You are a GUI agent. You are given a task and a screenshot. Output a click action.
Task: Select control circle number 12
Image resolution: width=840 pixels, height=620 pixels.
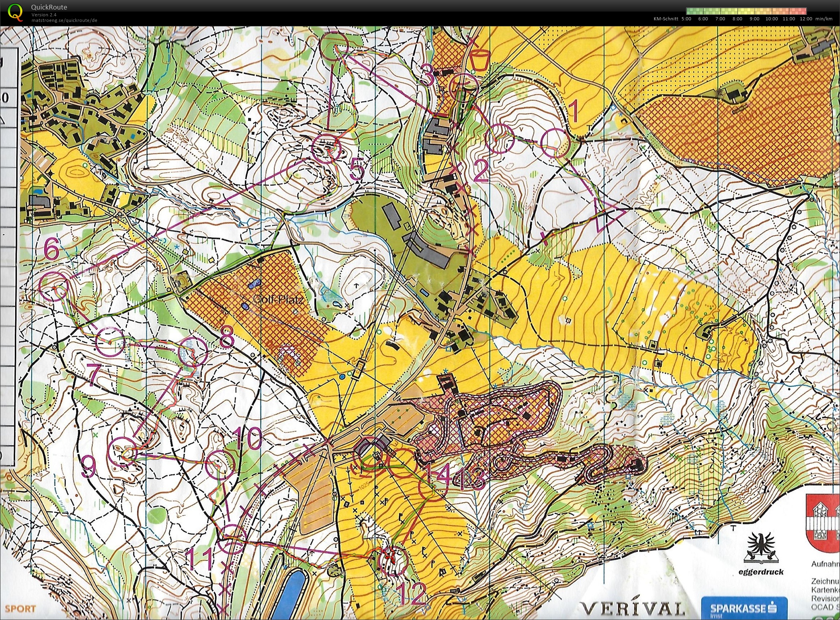[393, 561]
